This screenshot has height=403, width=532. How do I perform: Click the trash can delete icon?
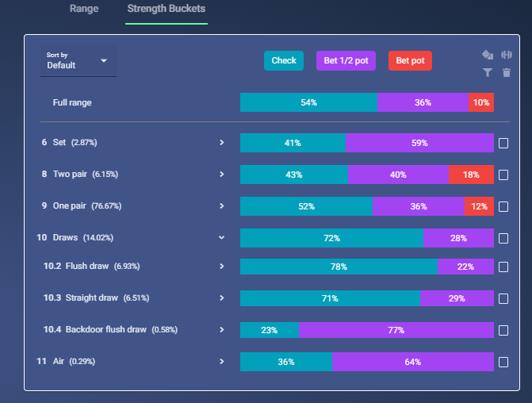coord(506,72)
